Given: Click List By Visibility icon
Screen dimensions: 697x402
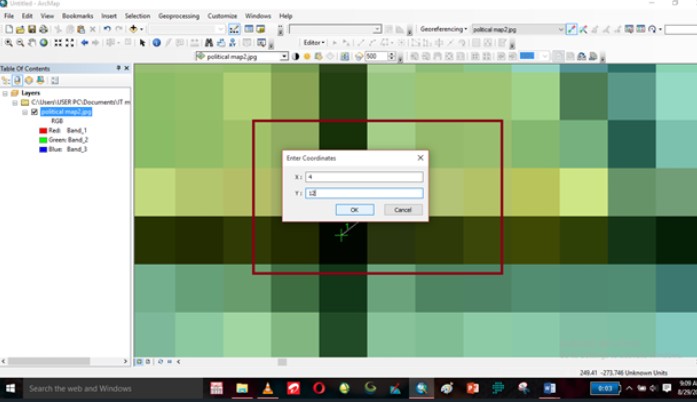Looking at the screenshot, I should click(x=29, y=80).
